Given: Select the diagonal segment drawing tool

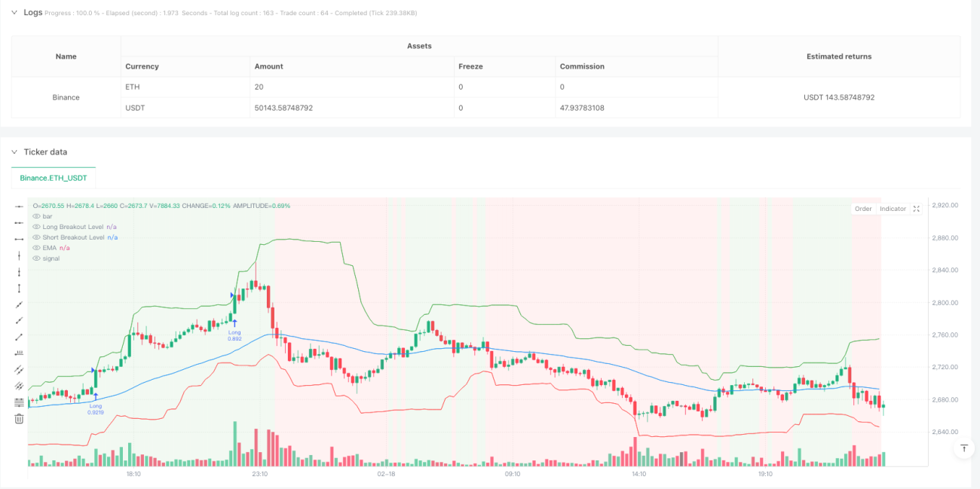Looking at the screenshot, I should 19,337.
